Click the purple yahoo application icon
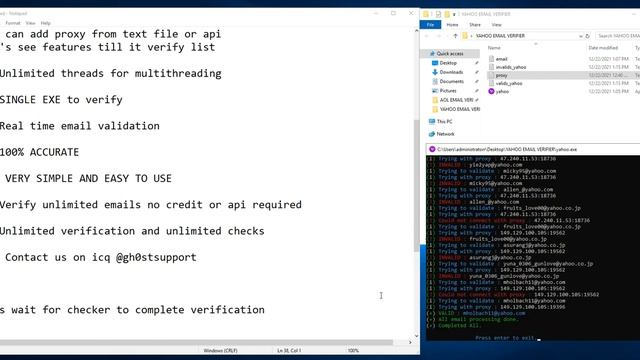This screenshot has width=640, height=360. click(x=491, y=91)
